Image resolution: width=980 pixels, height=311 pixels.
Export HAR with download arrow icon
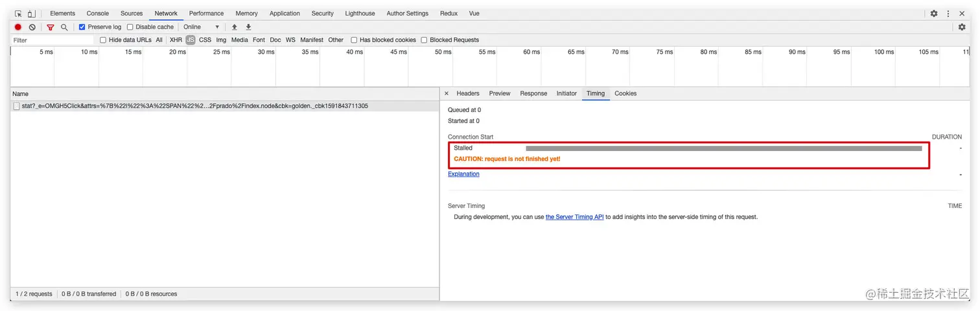(x=248, y=27)
